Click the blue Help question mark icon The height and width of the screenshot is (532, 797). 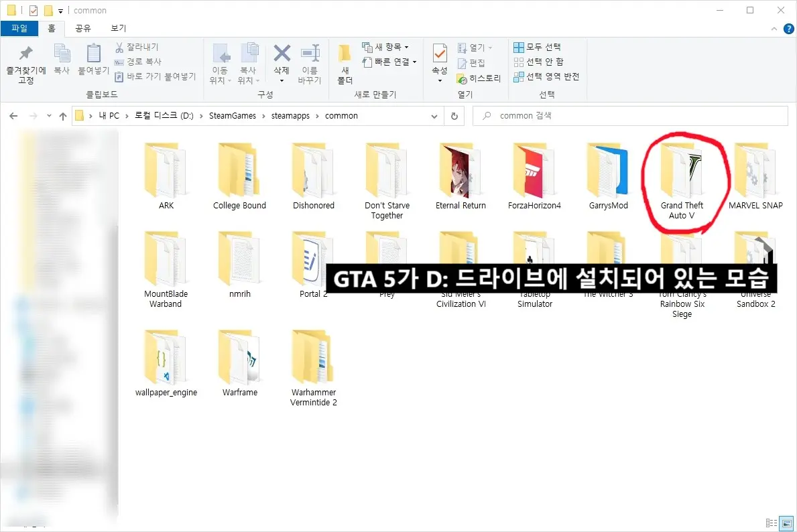(788, 28)
